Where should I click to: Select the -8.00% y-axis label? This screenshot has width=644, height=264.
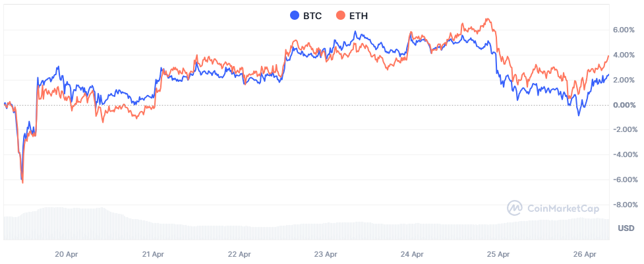[623, 205]
